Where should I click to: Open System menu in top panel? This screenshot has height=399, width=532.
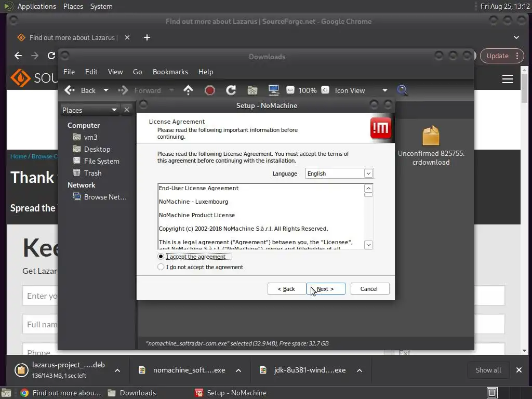pos(101,6)
